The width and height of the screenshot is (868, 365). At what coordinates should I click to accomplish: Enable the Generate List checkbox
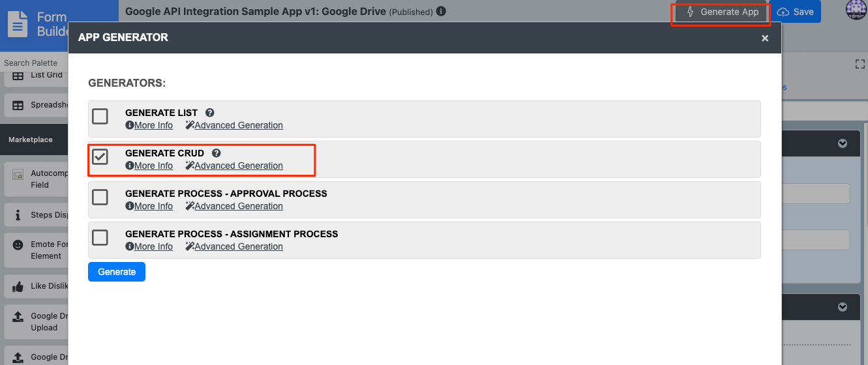pos(100,117)
